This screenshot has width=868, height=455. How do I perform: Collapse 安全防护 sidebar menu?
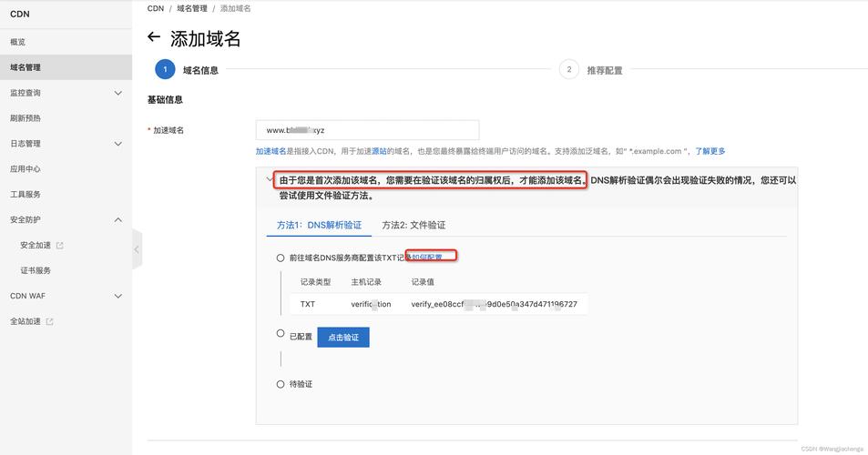[117, 220]
